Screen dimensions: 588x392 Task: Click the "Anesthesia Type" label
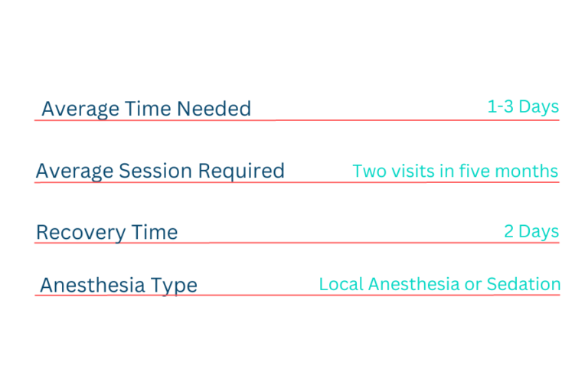119,285
